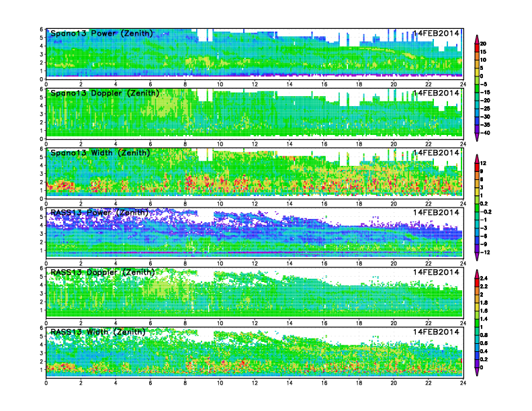
Task: Click the -0.2 label on the middle colorbar
Action: click(x=486, y=212)
